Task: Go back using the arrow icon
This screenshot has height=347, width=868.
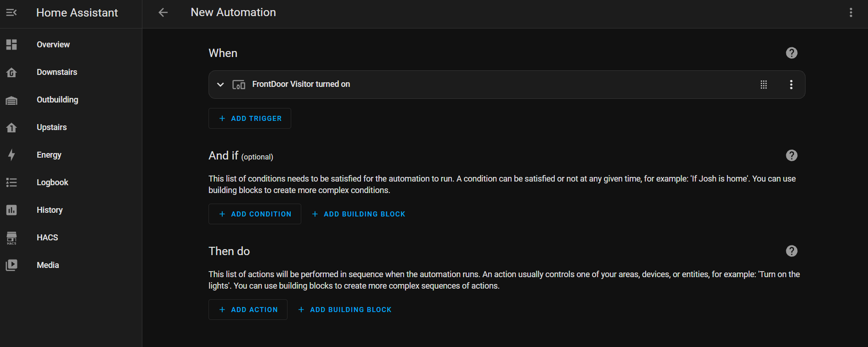Action: coord(163,12)
